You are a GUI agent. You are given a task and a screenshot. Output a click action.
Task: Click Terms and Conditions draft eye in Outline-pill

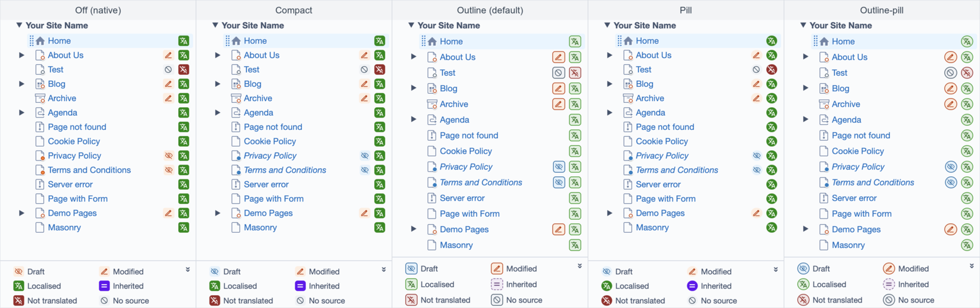click(x=951, y=182)
